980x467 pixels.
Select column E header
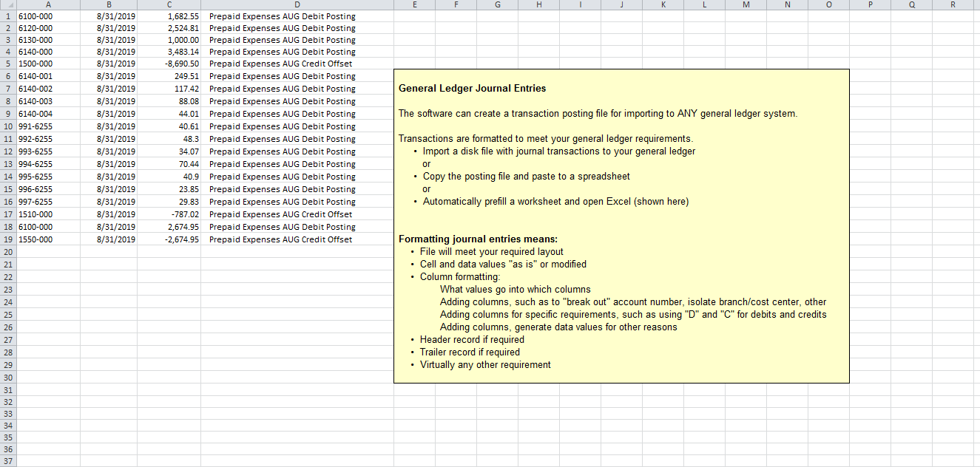(x=413, y=4)
